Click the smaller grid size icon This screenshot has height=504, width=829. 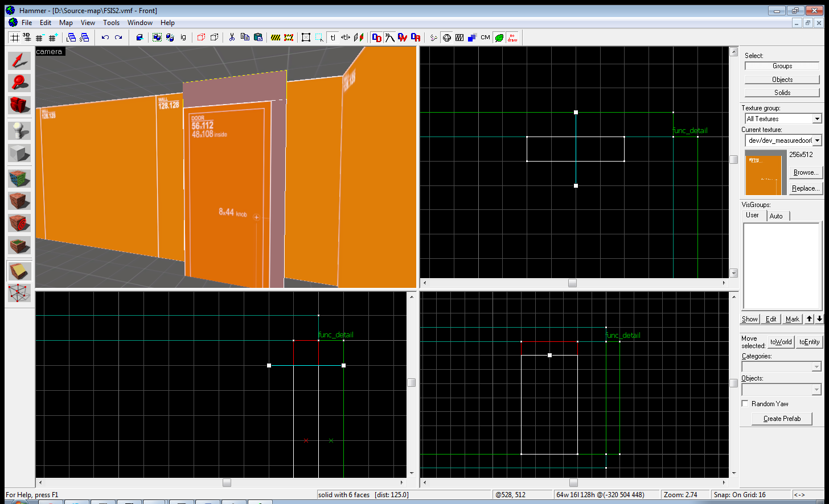tap(40, 38)
